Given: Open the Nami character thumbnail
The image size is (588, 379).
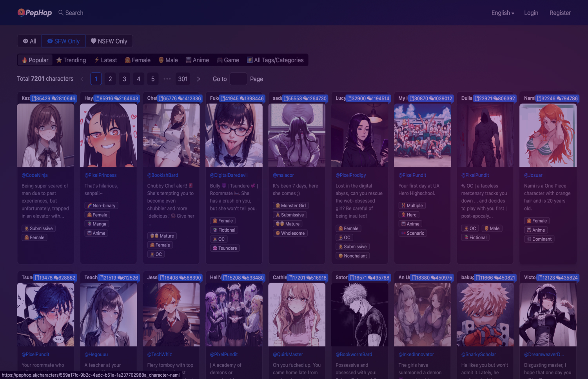Looking at the screenshot, I should [x=548, y=135].
